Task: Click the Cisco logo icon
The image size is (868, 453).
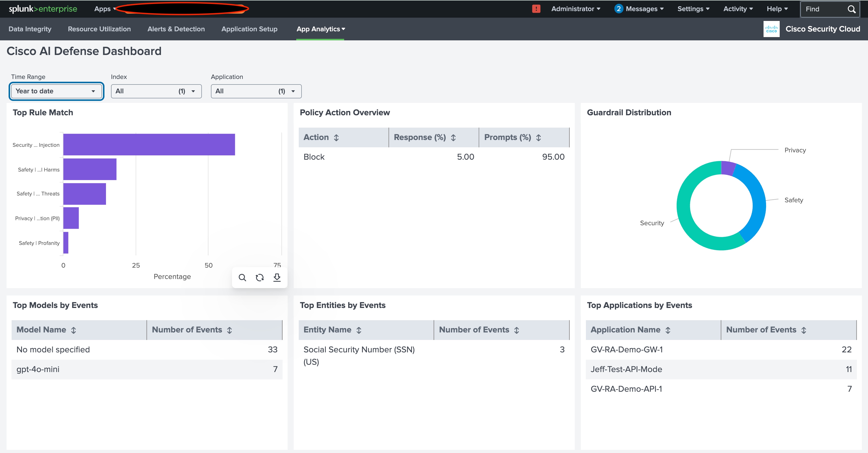Action: pos(771,29)
